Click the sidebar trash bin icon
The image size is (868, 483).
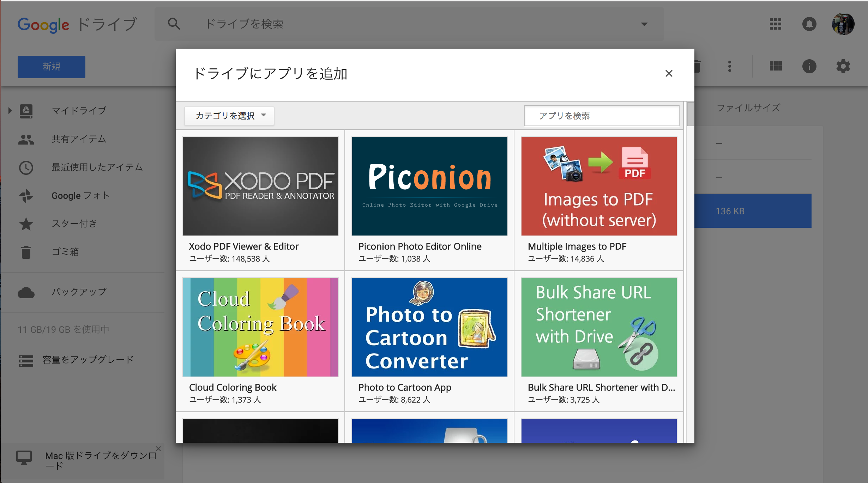click(26, 252)
